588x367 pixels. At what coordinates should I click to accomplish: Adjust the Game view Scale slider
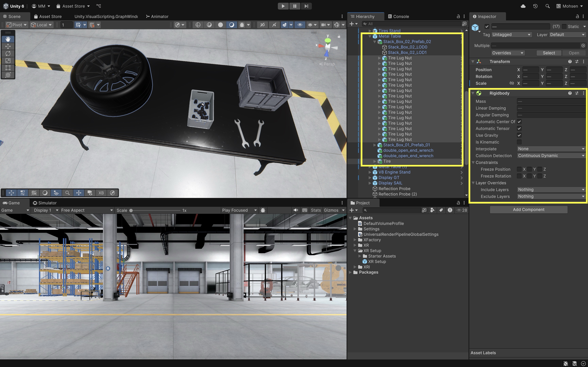[131, 211]
